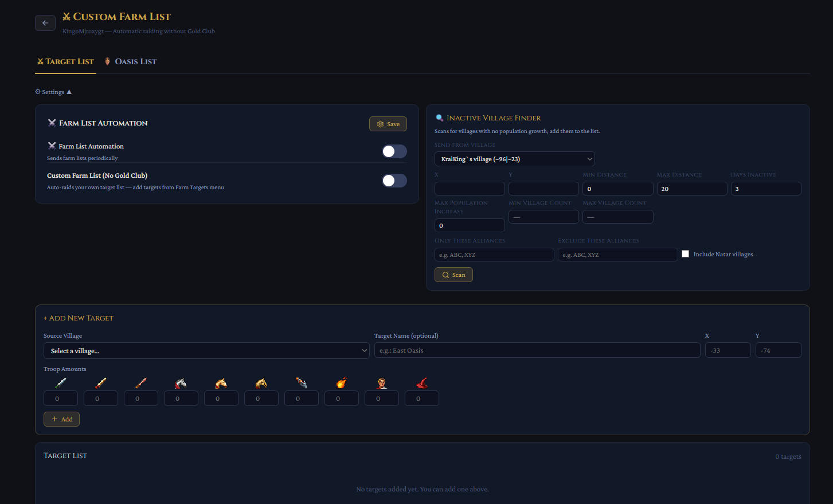
Task: Click the '0 targets' counter text
Action: click(788, 456)
